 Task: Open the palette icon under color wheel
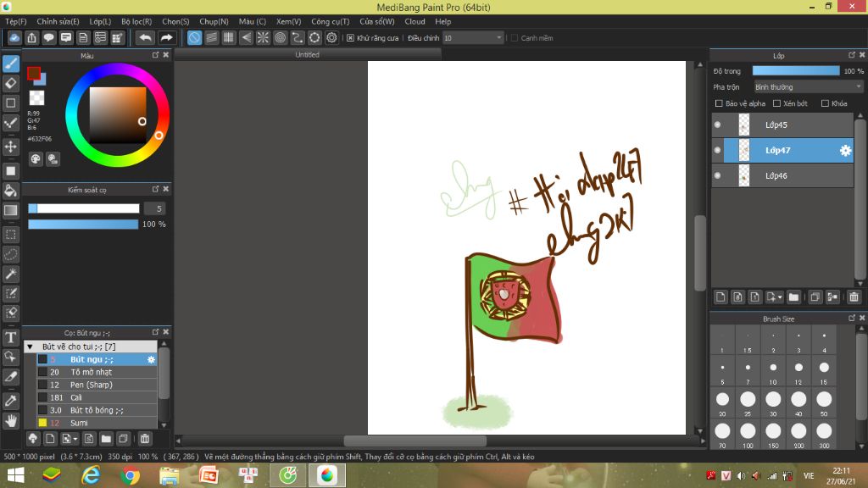36,159
